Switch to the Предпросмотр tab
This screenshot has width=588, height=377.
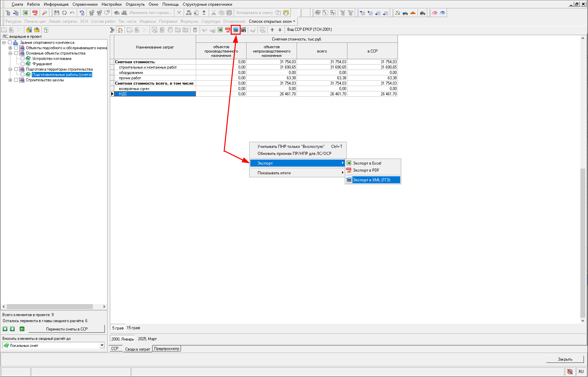coord(166,349)
